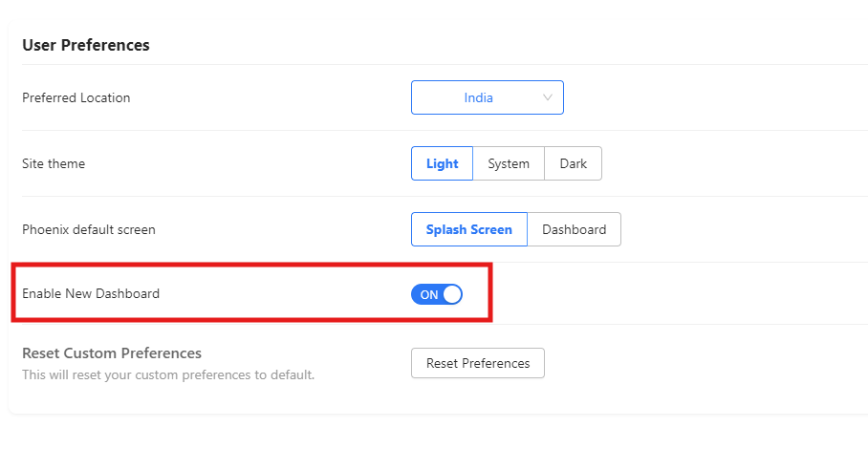Click the Phoenix default screen label
This screenshot has height=470, width=868.
coord(89,229)
